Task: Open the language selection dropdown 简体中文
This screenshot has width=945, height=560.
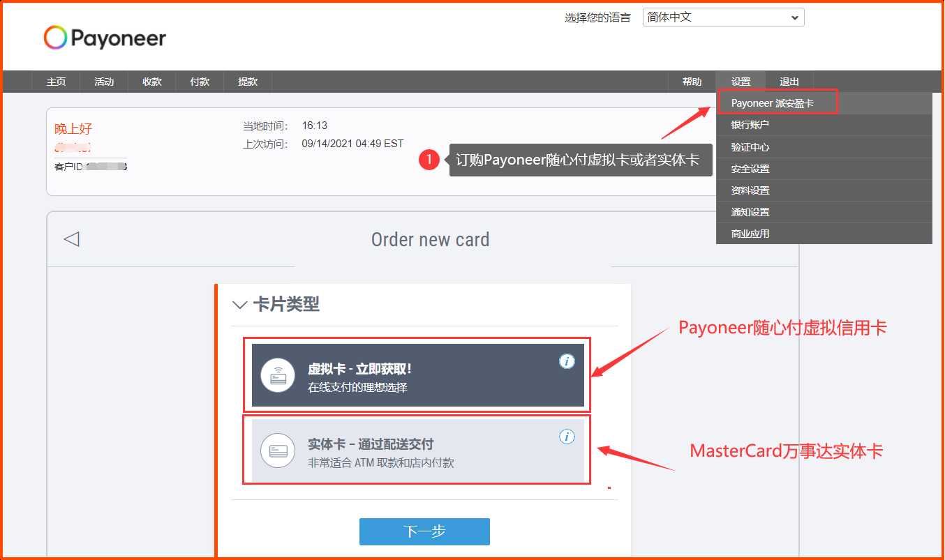Action: [x=723, y=17]
